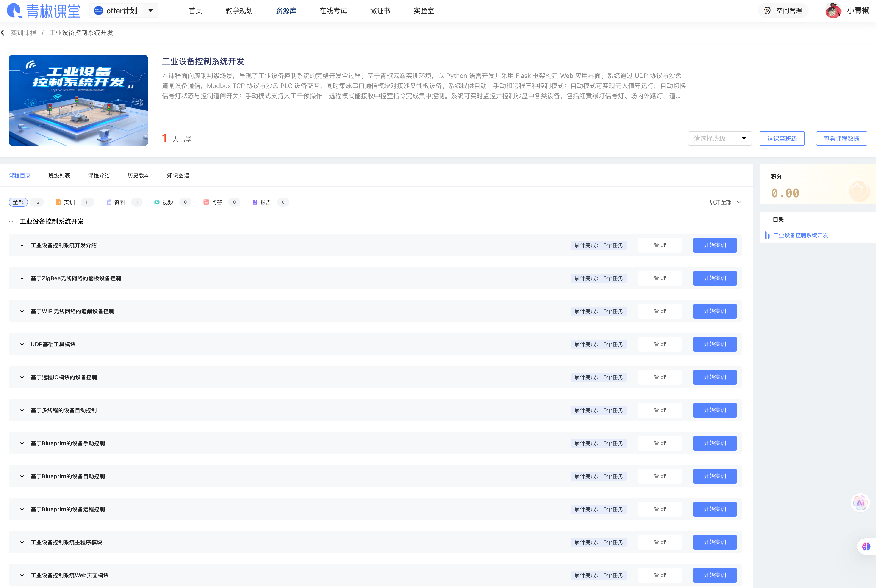Open the 小青椒 user avatar
The width and height of the screenshot is (876, 588).
pos(833,11)
